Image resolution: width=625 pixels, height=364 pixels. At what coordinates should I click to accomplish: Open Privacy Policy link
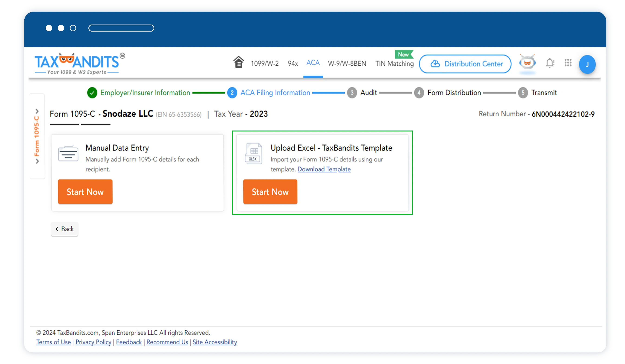[93, 342]
